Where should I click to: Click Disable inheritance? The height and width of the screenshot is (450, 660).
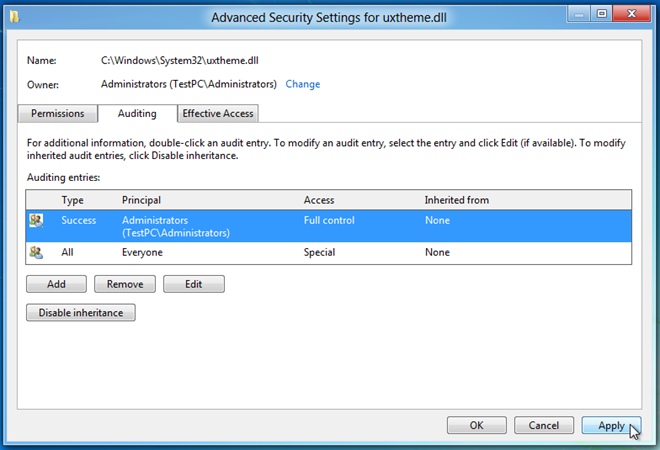(81, 313)
